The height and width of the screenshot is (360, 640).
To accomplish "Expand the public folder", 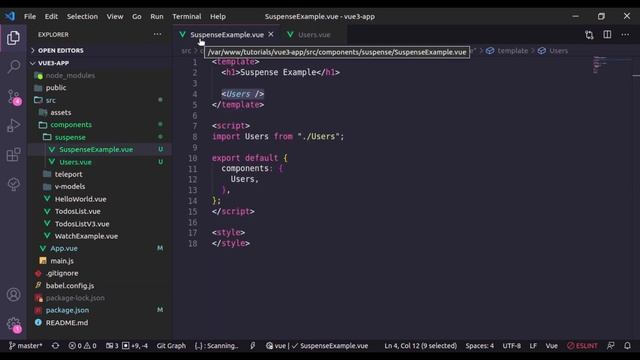I will point(100,88).
